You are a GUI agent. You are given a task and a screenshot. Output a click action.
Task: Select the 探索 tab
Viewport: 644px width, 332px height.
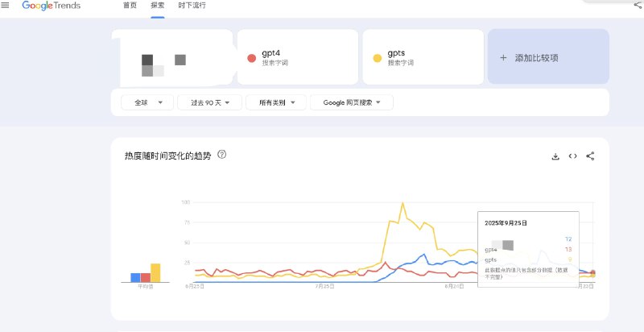tap(157, 6)
